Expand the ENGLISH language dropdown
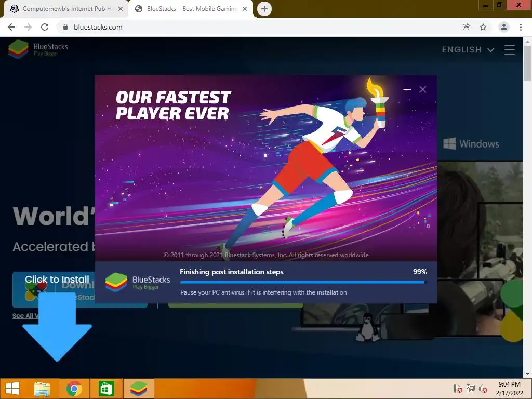532x399 pixels. click(x=468, y=50)
